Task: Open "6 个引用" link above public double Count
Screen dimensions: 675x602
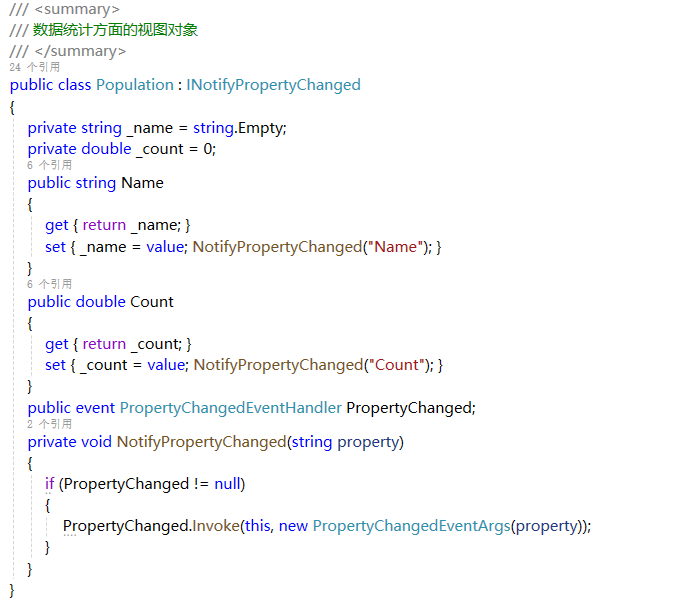Action: (49, 284)
